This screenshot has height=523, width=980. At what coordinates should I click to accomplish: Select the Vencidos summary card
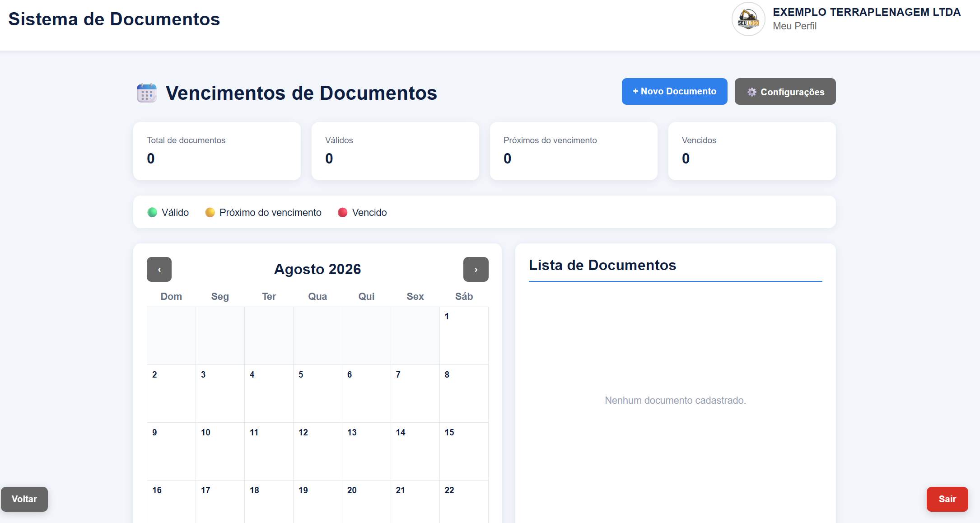pyautogui.click(x=752, y=151)
